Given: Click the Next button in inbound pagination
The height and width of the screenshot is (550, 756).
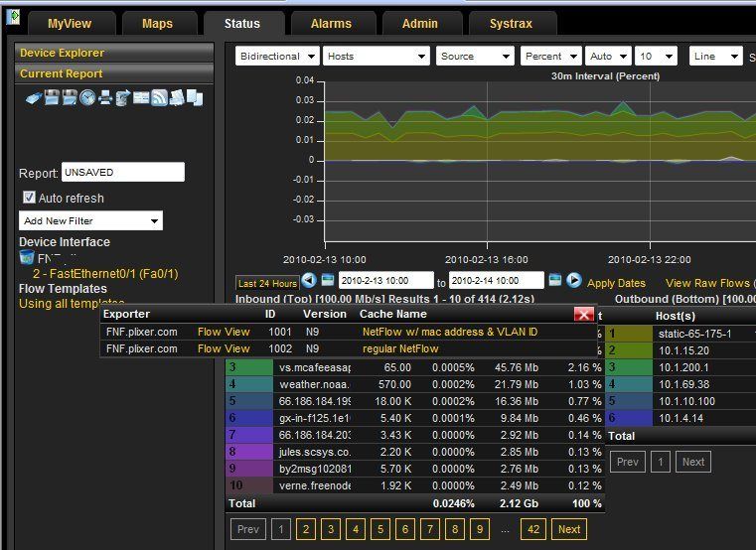Looking at the screenshot, I should click(569, 529).
